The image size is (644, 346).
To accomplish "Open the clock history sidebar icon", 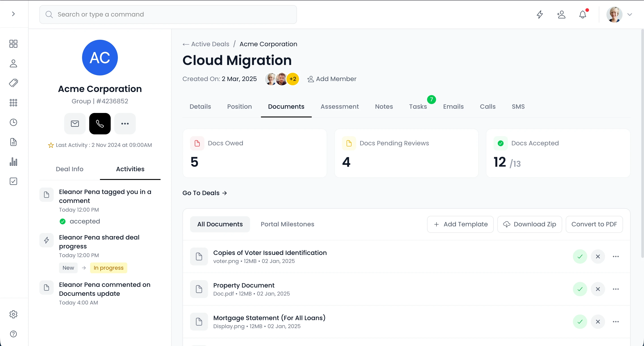I will [x=13, y=122].
